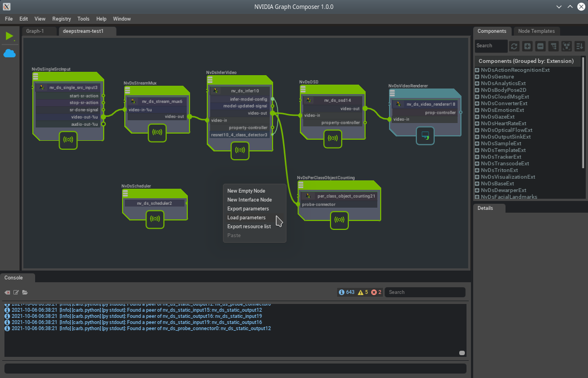Screen dimensions: 588x378
Task: Click the sort order icon in Components toolbar
Action: tap(580, 46)
